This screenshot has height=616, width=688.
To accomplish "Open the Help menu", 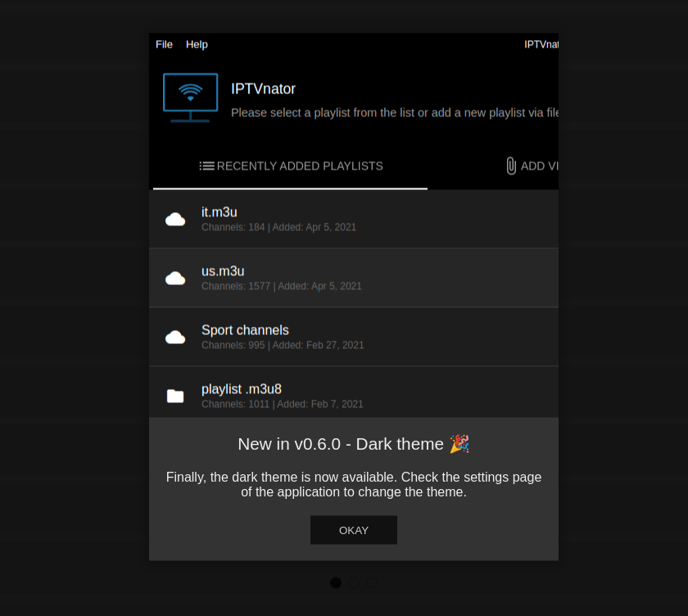I will pos(197,45).
